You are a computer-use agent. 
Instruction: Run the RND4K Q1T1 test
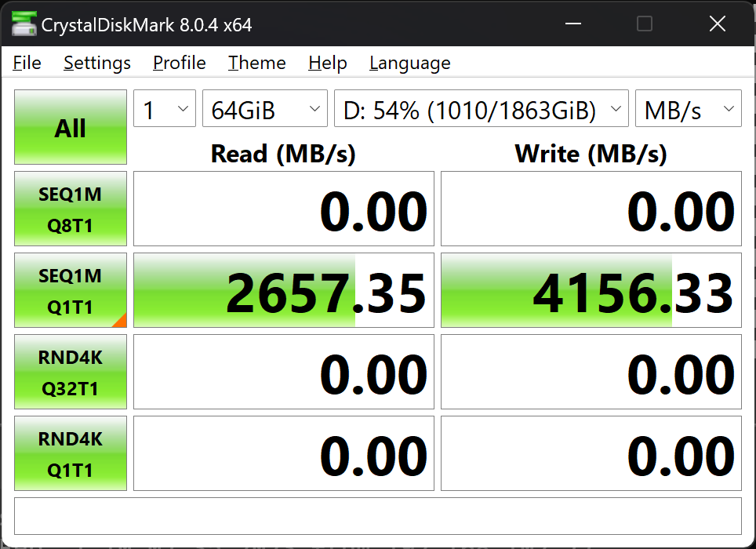point(71,453)
